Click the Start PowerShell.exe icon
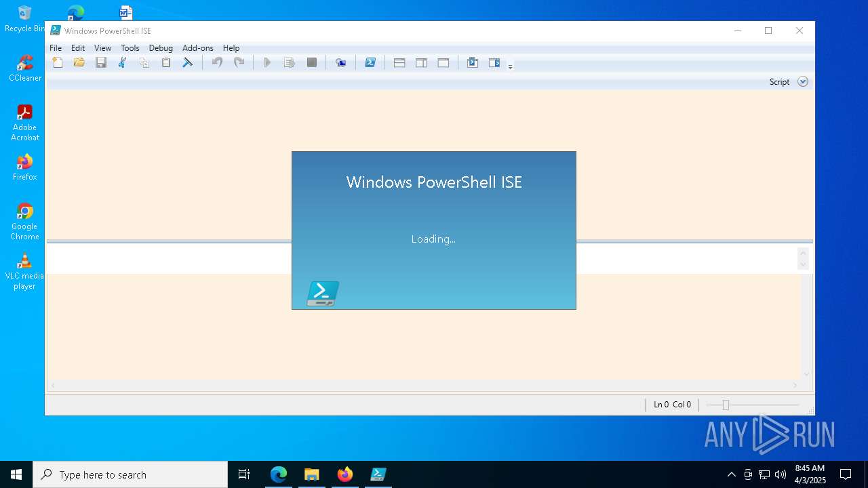Screen dimensions: 868x488 [x=370, y=63]
